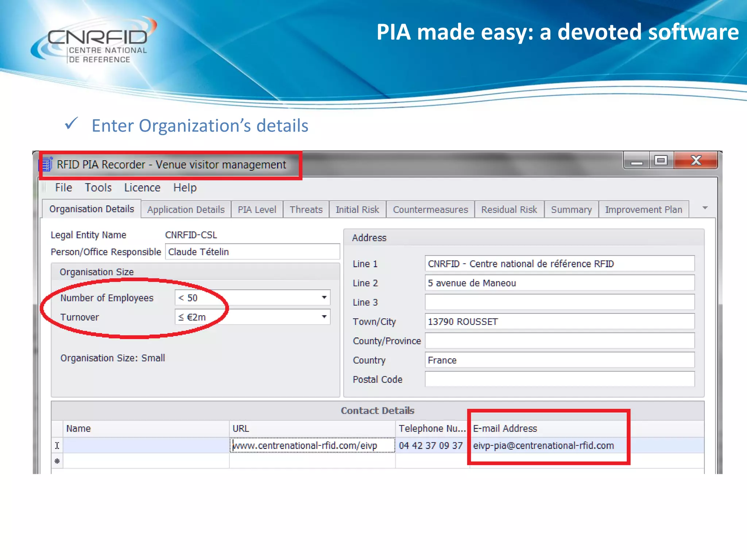Open the File menu
The width and height of the screenshot is (747, 560).
(x=63, y=187)
